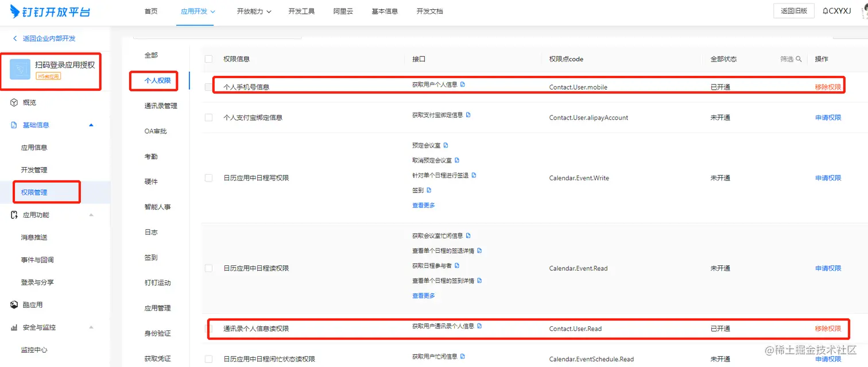Open 登录与分享 in the sidebar

(37, 283)
